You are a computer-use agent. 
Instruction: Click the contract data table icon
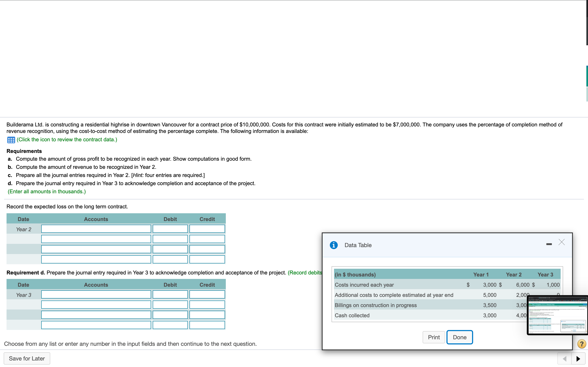[x=11, y=140]
